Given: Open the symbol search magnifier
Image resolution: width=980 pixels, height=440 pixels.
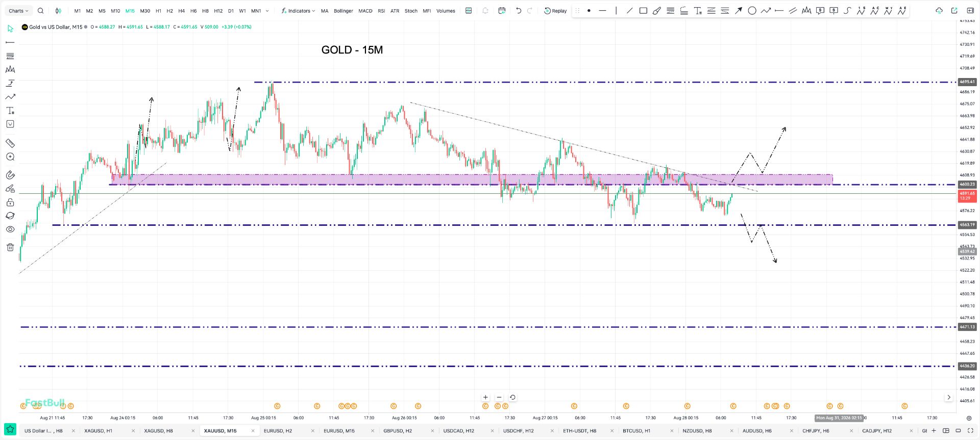Looking at the screenshot, I should [41, 11].
